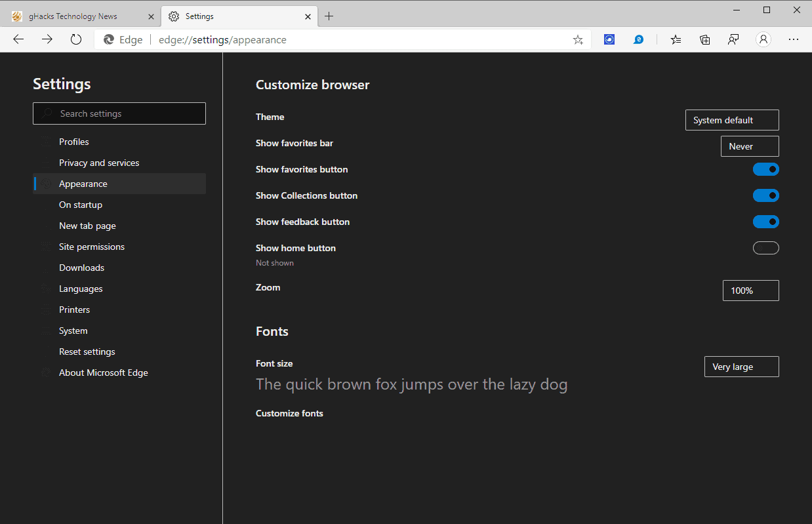Viewport: 812px width, 524px height.
Task: Disable Show favorites button toggle
Action: [x=766, y=169]
